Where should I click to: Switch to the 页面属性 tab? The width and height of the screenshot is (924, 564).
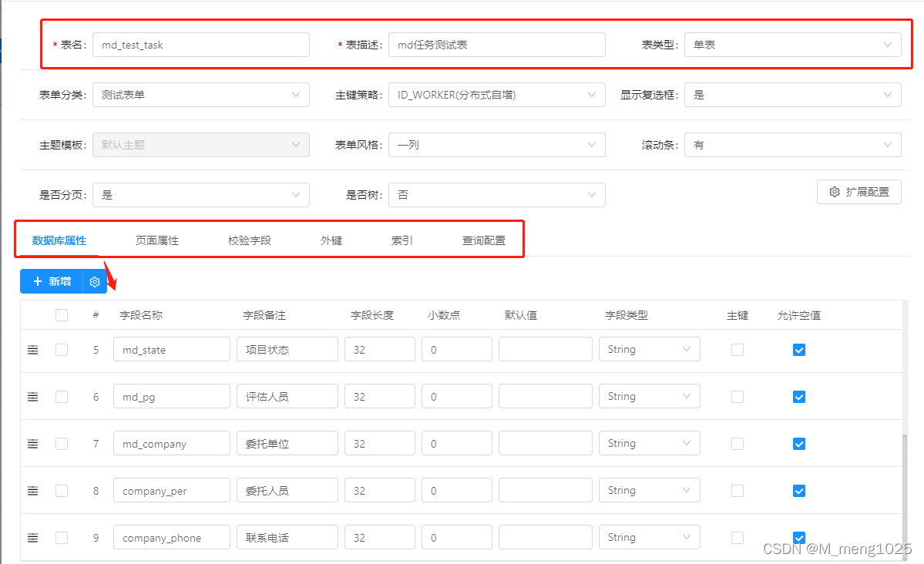(x=156, y=240)
